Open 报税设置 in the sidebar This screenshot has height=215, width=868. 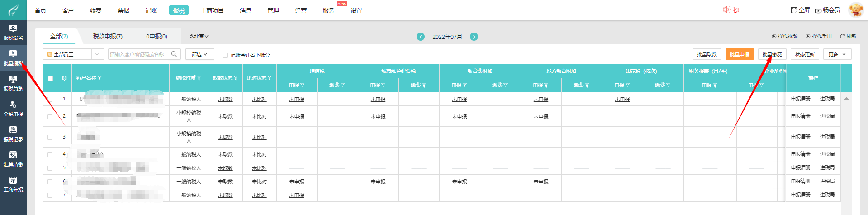(13, 32)
